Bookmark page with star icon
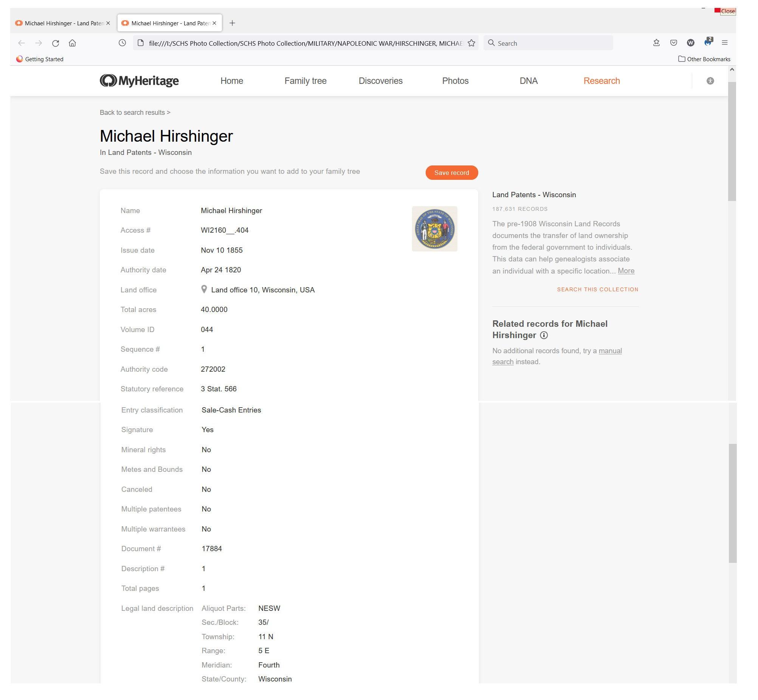Viewport: 758px width, 700px height. (471, 43)
